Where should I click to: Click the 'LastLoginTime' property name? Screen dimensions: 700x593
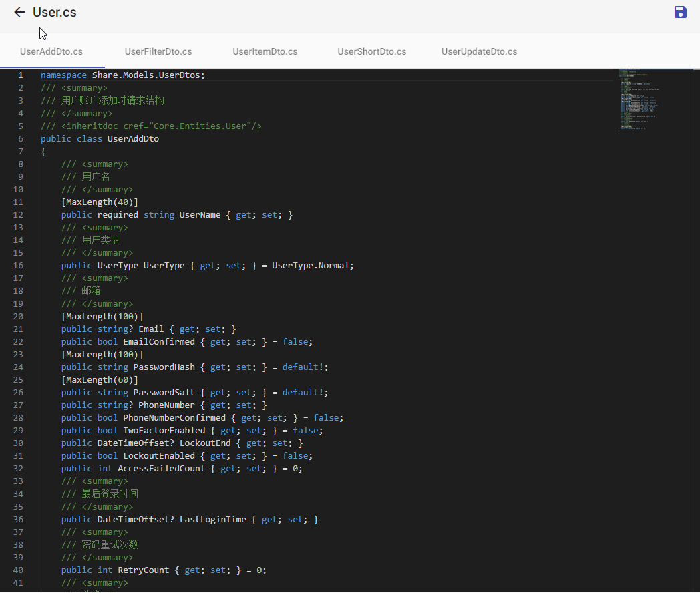click(213, 520)
